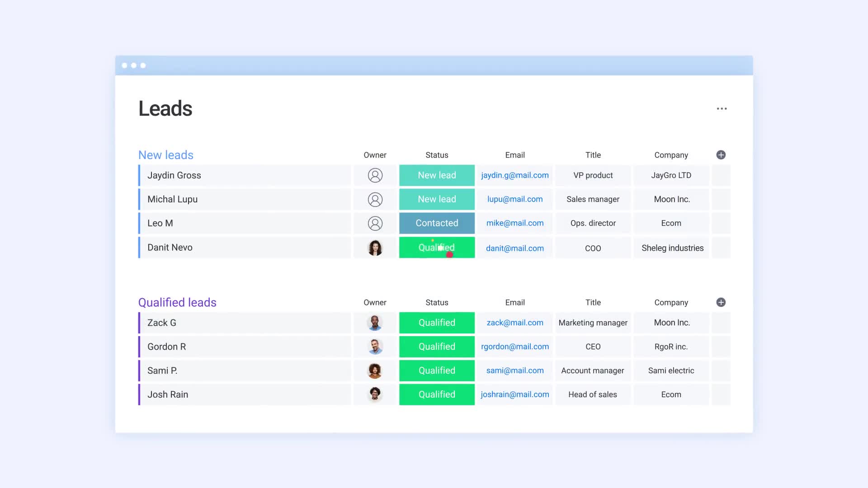Click the rgordon@mail.com email link
Screen dimensions: 868x488
[514, 347]
